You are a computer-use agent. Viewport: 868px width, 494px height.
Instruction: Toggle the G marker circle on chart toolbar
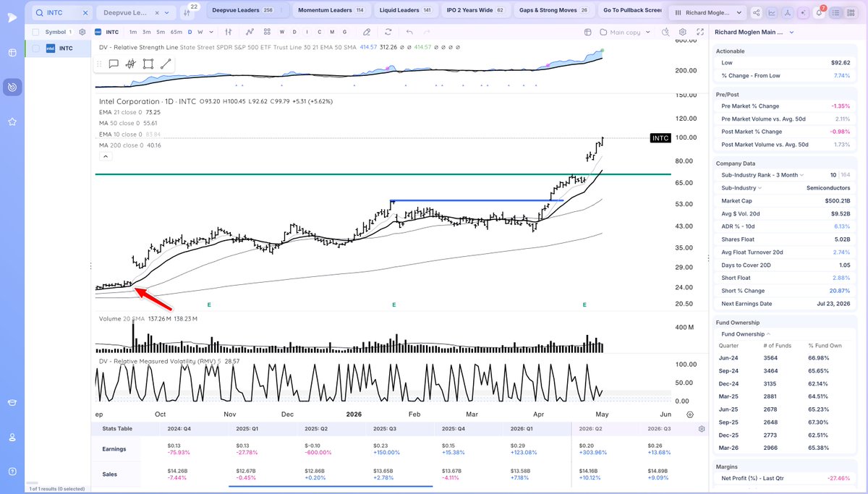pos(344,33)
